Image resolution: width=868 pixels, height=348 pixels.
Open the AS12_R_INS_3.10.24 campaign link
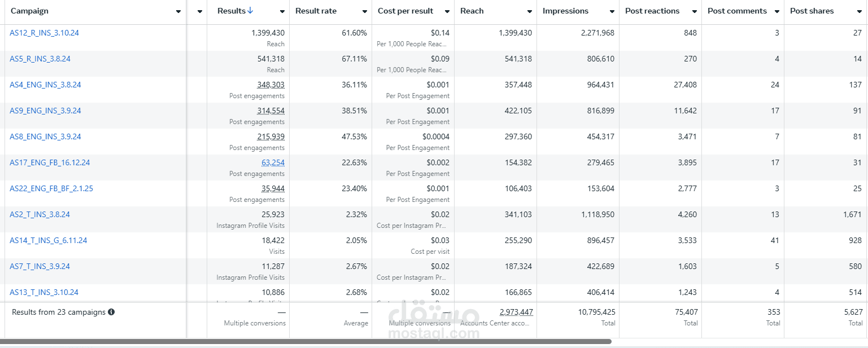point(44,33)
